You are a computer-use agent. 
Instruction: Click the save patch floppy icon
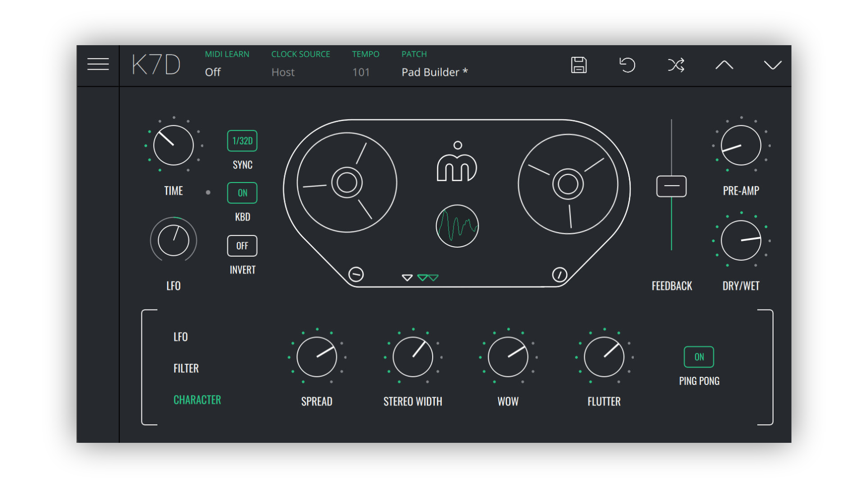[579, 65]
